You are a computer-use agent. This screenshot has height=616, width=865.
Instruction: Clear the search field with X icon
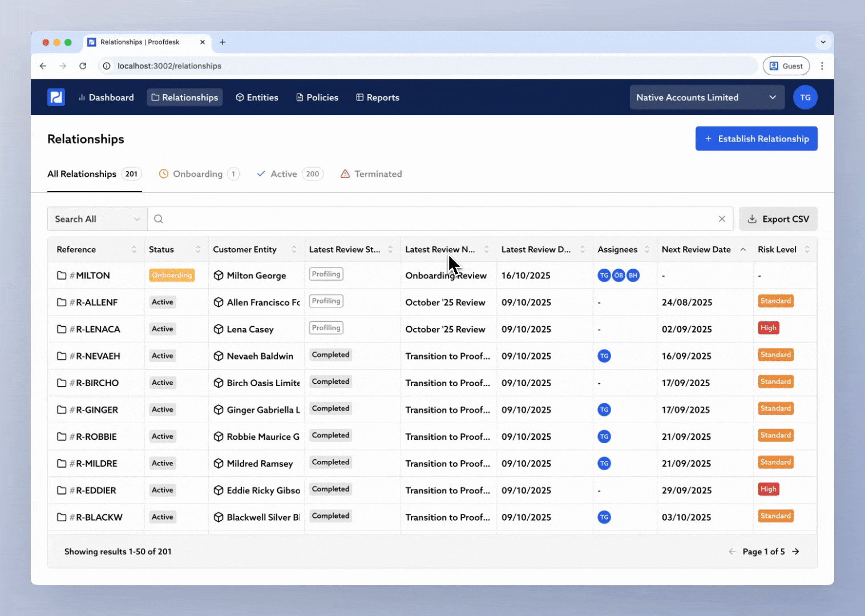click(x=722, y=219)
